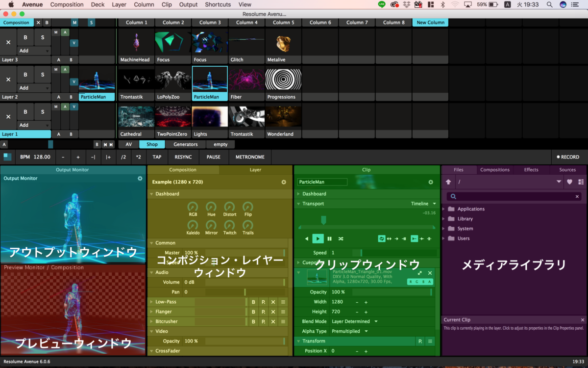Image resolution: width=588 pixels, height=368 pixels.
Task: Open Layer 3 Add blend dropdown
Action: tap(34, 51)
